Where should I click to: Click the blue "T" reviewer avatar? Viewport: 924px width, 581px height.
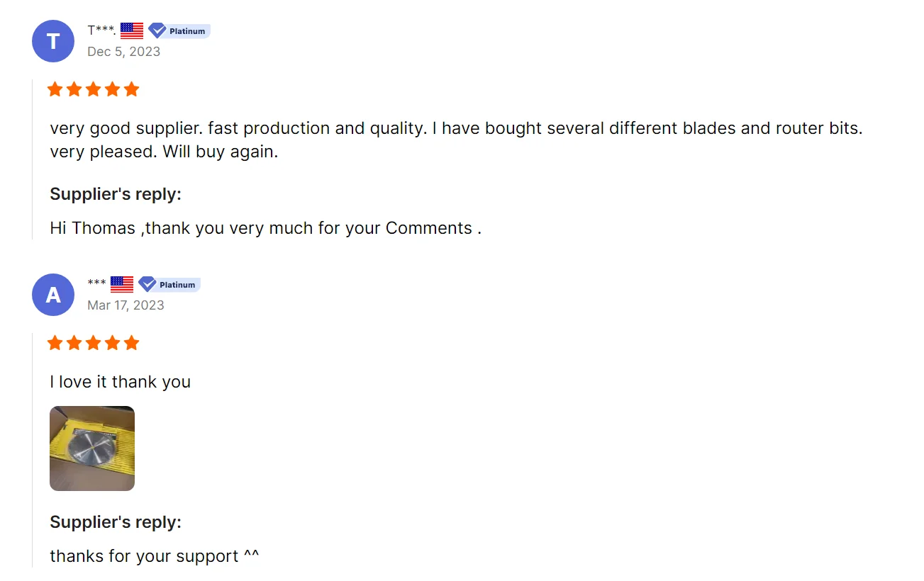pos(53,41)
